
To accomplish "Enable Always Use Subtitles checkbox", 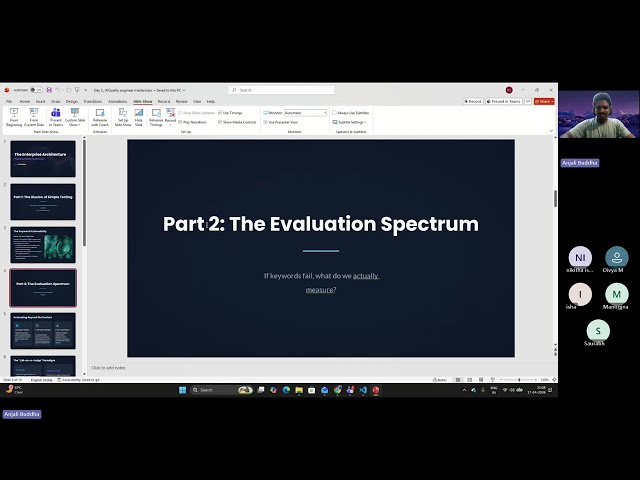I will [x=334, y=113].
